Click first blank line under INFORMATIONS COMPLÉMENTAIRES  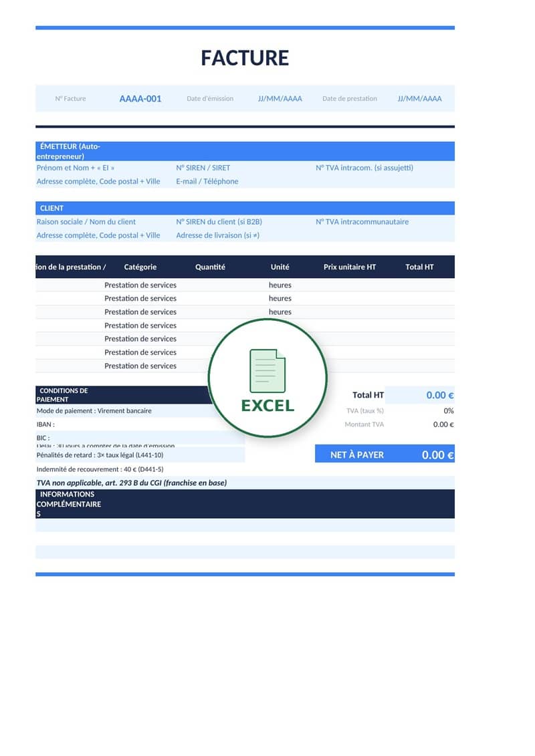click(245, 525)
